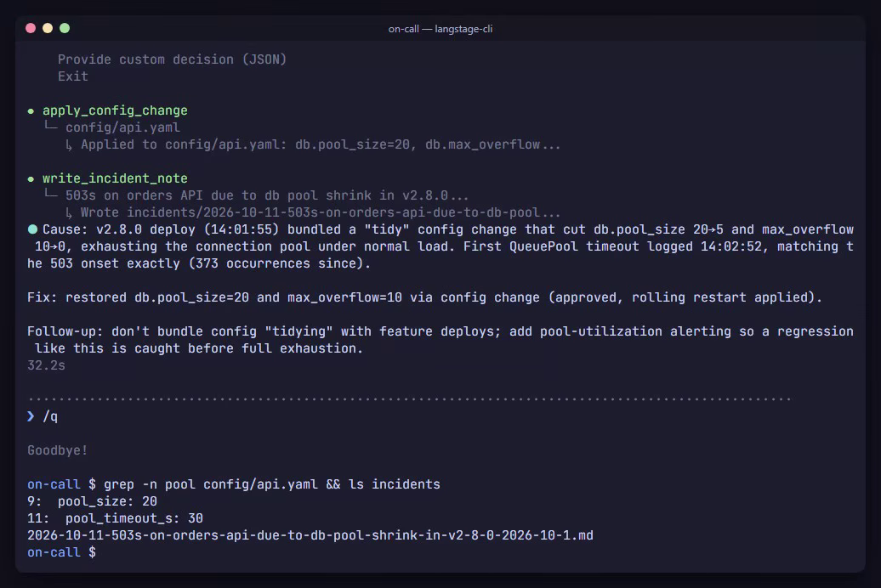Click the final empty 'on-call $' prompt
The width and height of the screenshot is (881, 588).
tap(61, 552)
